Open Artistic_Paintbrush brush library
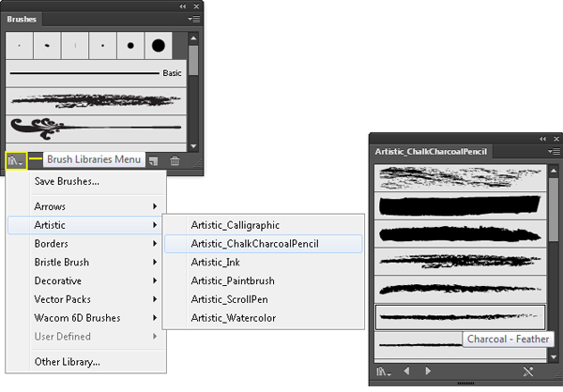The image size is (563, 392). pyautogui.click(x=264, y=280)
